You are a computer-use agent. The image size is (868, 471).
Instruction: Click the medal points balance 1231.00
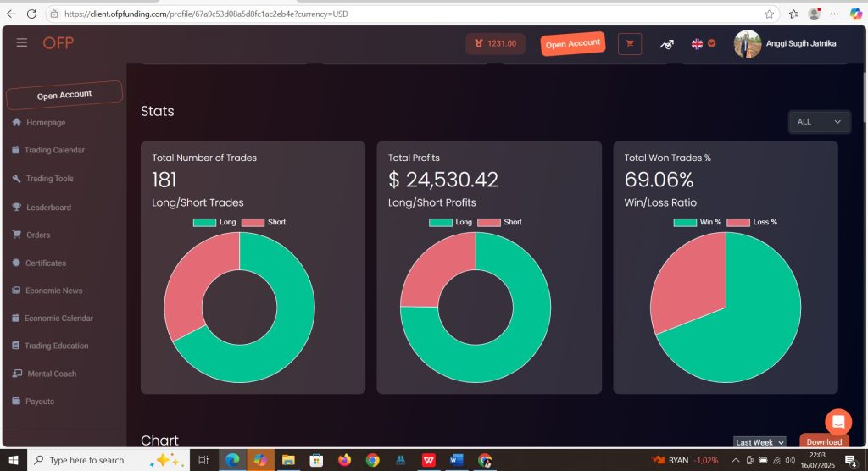pos(495,44)
